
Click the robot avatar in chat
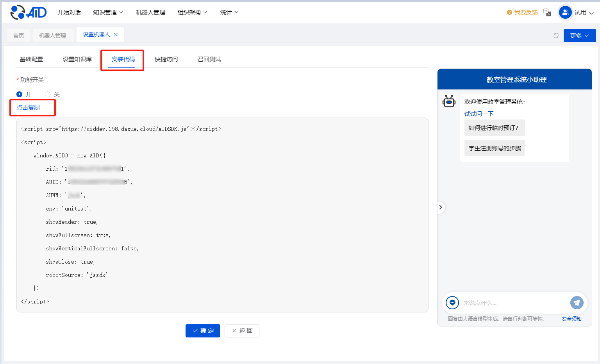click(x=449, y=101)
